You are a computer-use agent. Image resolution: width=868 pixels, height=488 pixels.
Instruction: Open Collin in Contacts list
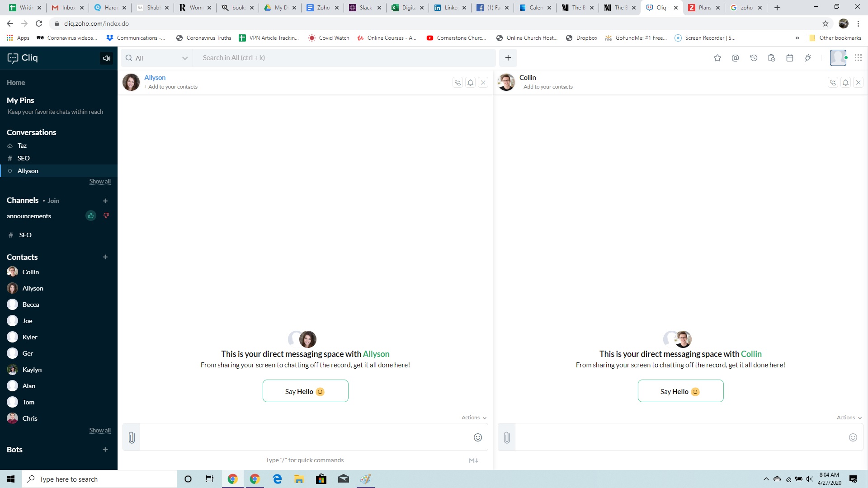coord(59,272)
